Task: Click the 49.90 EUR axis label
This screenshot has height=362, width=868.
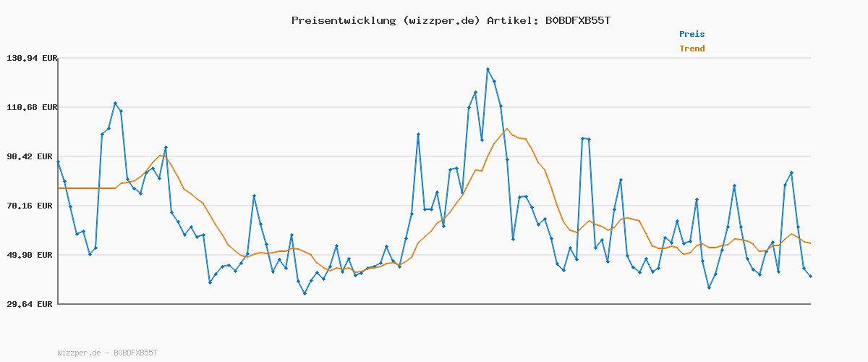Action: [31, 255]
